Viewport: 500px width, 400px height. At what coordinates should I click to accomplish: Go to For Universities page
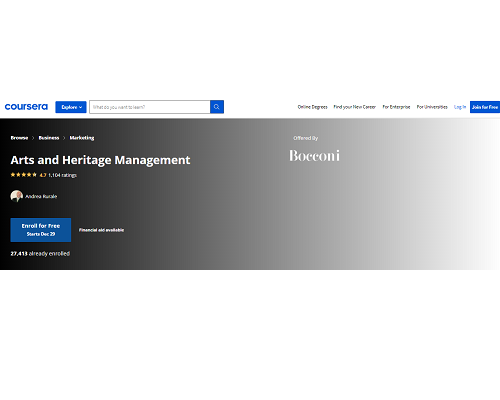click(x=432, y=107)
